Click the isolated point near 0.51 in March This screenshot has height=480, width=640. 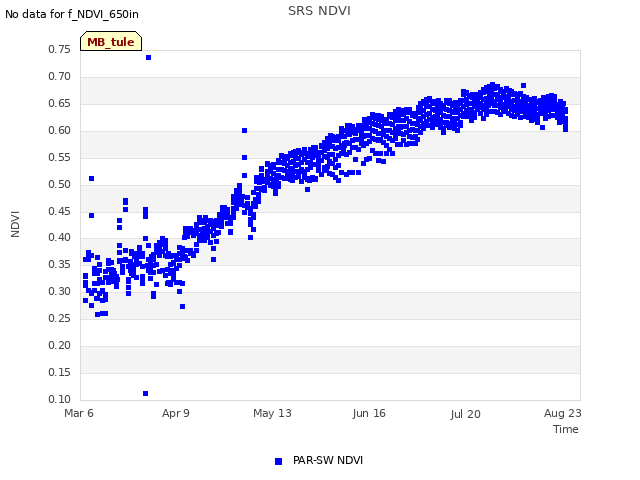[91, 178]
